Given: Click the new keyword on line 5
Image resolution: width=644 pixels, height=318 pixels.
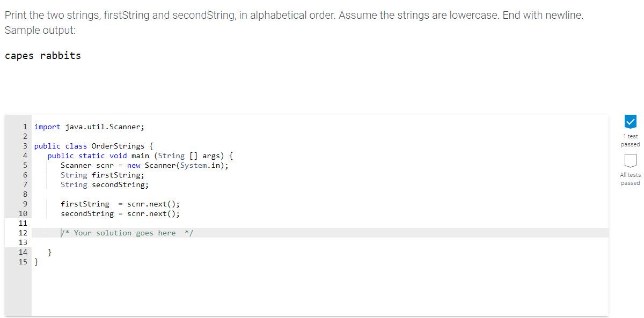Looking at the screenshot, I should click(x=133, y=165).
